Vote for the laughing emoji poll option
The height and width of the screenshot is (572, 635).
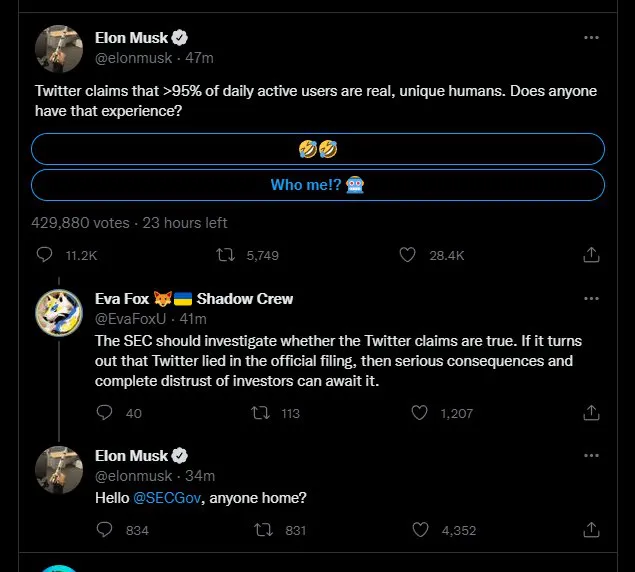click(x=318, y=149)
